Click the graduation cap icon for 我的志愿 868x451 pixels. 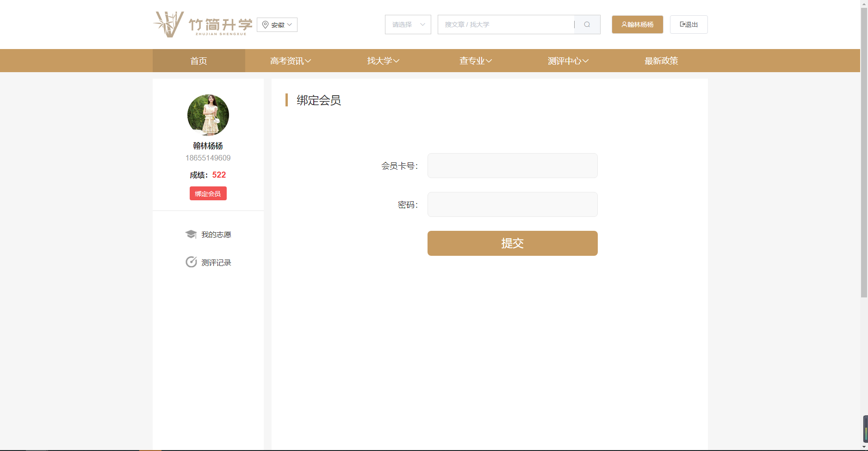pyautogui.click(x=191, y=235)
